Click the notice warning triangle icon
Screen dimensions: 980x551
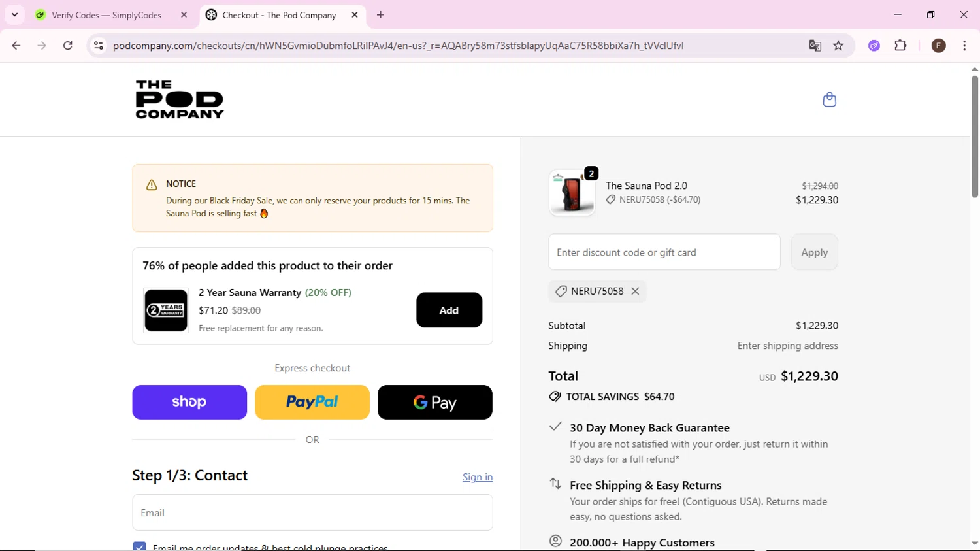(152, 185)
